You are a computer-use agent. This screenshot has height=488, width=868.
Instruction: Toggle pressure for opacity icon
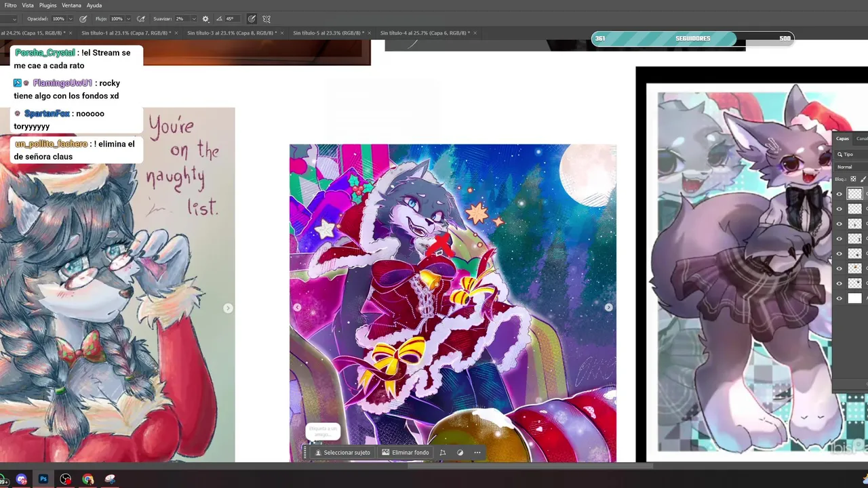coord(83,19)
